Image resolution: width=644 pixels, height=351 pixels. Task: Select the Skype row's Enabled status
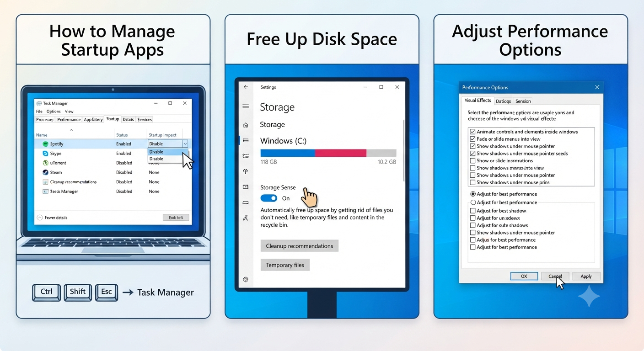tap(123, 154)
